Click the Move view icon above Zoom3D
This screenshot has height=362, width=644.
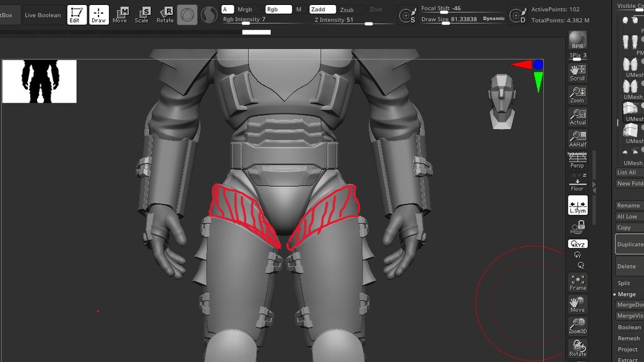click(x=577, y=304)
